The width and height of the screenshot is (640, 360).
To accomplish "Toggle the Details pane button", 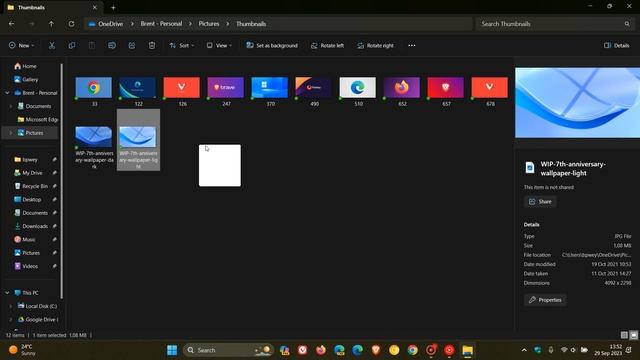I will (x=616, y=45).
